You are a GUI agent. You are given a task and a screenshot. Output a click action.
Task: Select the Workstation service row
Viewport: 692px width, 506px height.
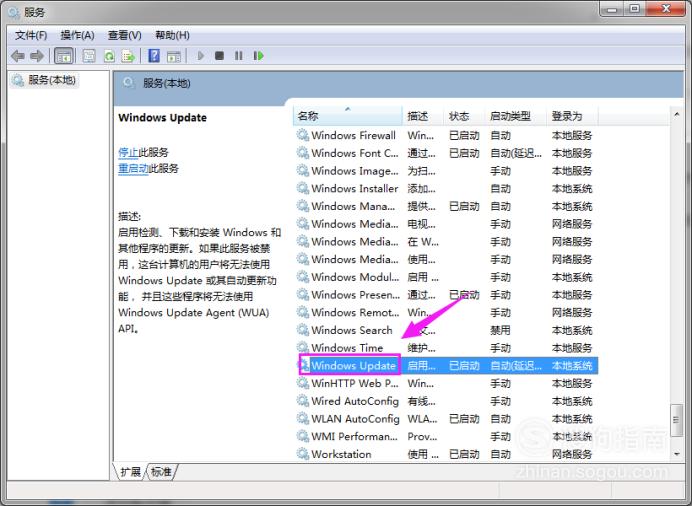coord(447,454)
